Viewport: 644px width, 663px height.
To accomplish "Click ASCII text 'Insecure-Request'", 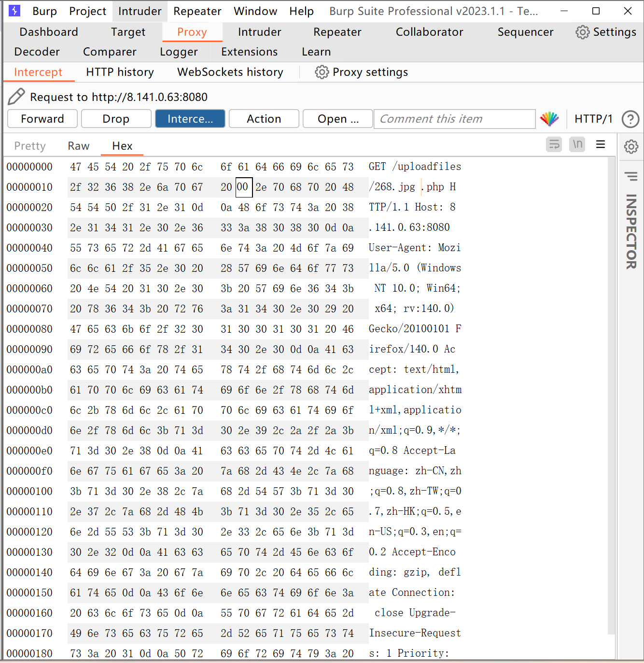I will point(415,633).
